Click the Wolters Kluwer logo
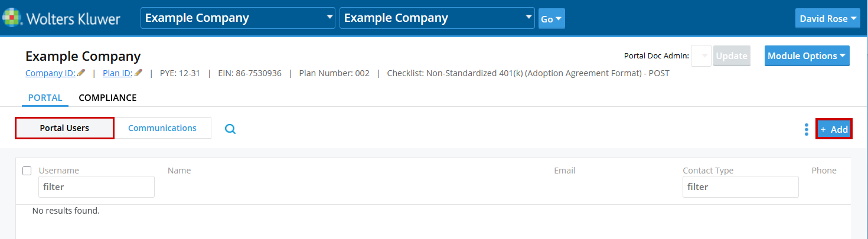The height and width of the screenshot is (239, 868). 61,18
